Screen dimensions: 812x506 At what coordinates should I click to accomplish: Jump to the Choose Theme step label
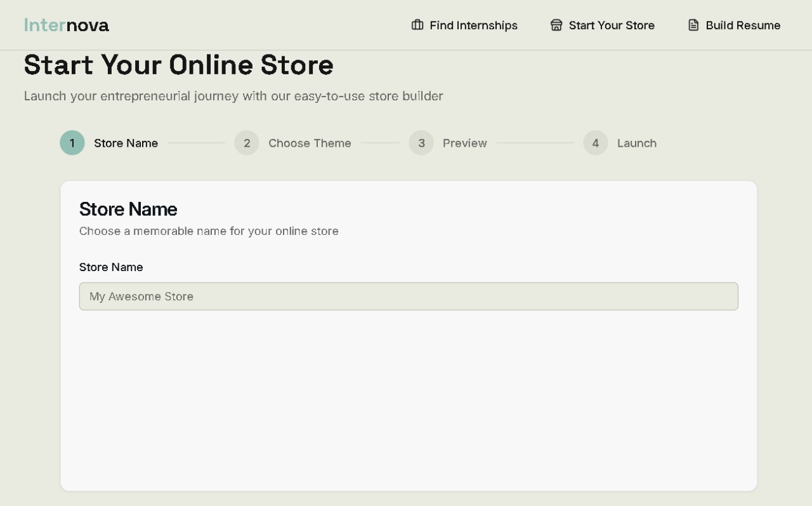pyautogui.click(x=310, y=143)
